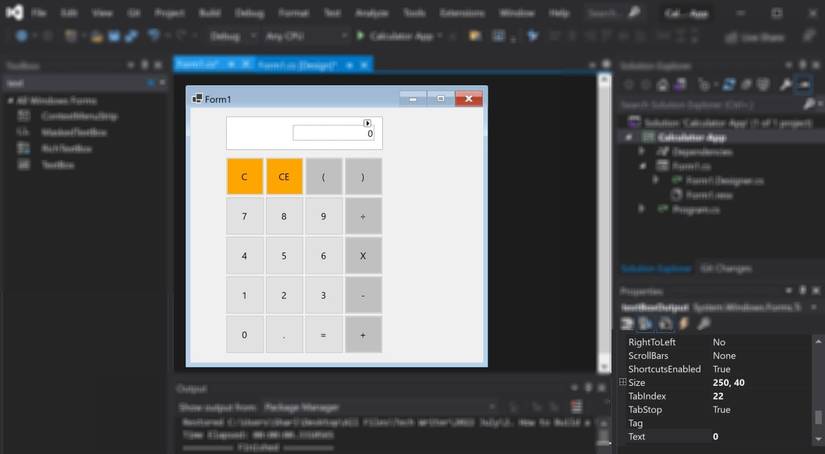Click the Solution Explorer home icon
The image size is (825, 454).
point(662,84)
